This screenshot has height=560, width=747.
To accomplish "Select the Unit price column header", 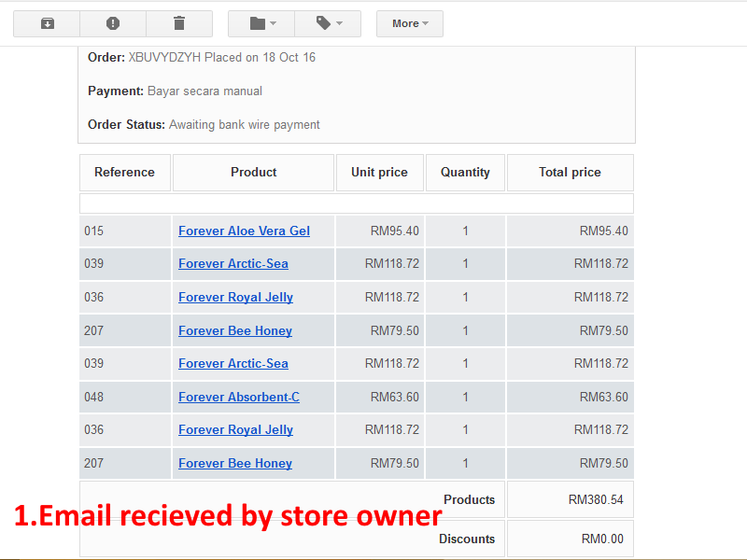I will pyautogui.click(x=380, y=173).
